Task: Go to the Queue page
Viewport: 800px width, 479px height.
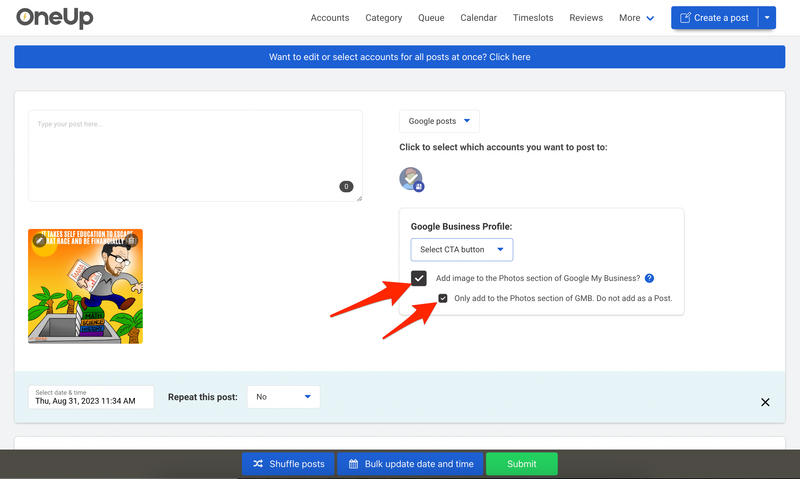Action: pyautogui.click(x=431, y=18)
